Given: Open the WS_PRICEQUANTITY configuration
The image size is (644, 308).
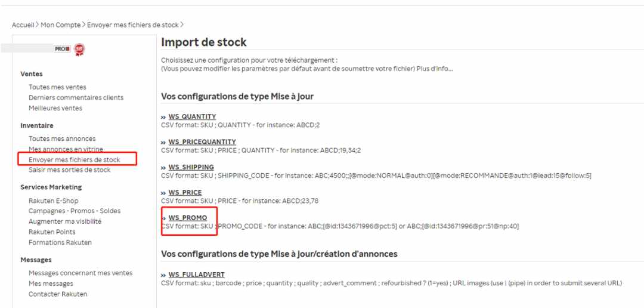Looking at the screenshot, I should pyautogui.click(x=202, y=142).
